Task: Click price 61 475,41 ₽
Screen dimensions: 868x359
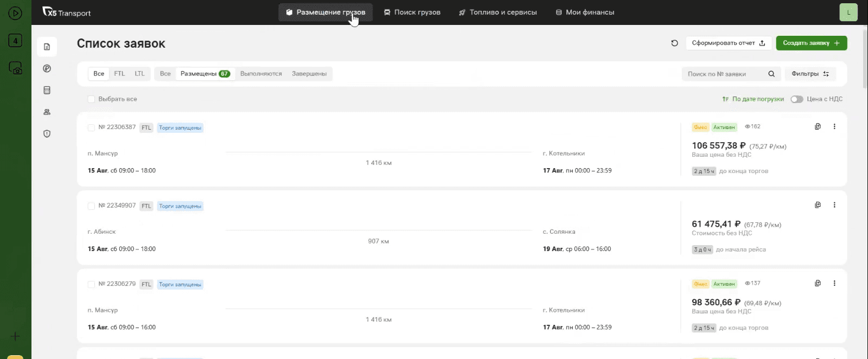Action: pyautogui.click(x=716, y=224)
